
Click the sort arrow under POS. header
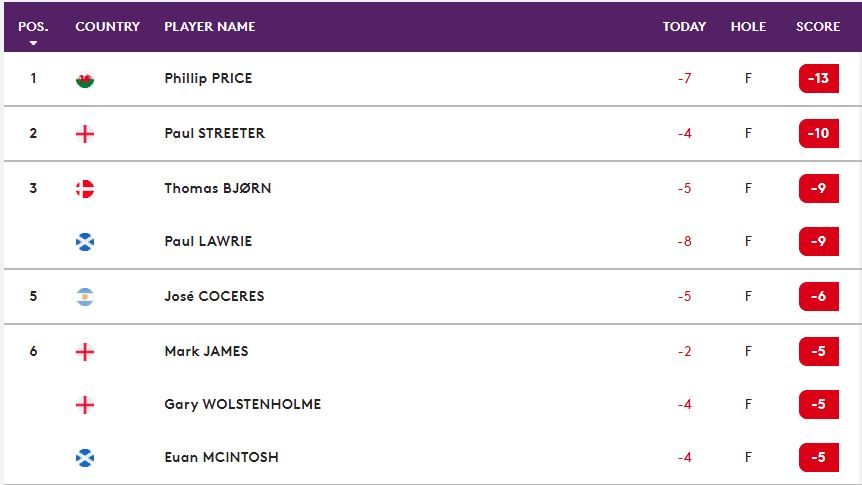pyautogui.click(x=33, y=44)
